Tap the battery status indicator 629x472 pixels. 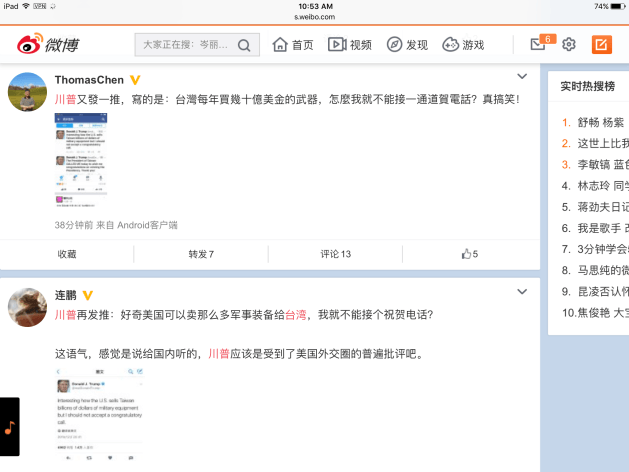click(x=618, y=6)
